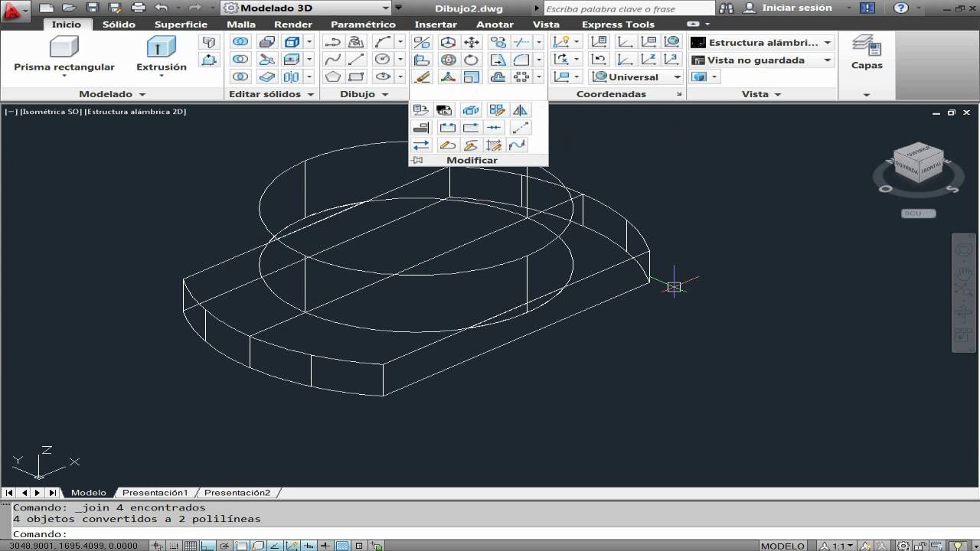Expand the Vista panel
The width and height of the screenshot is (980, 551).
(x=761, y=94)
